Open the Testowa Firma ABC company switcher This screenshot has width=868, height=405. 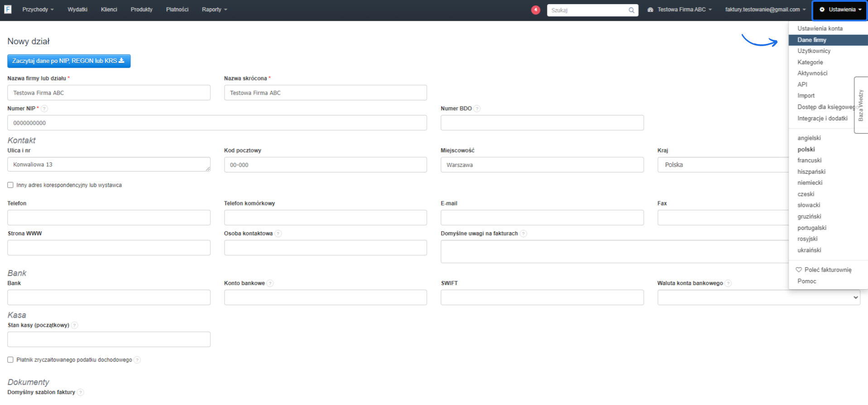click(680, 10)
